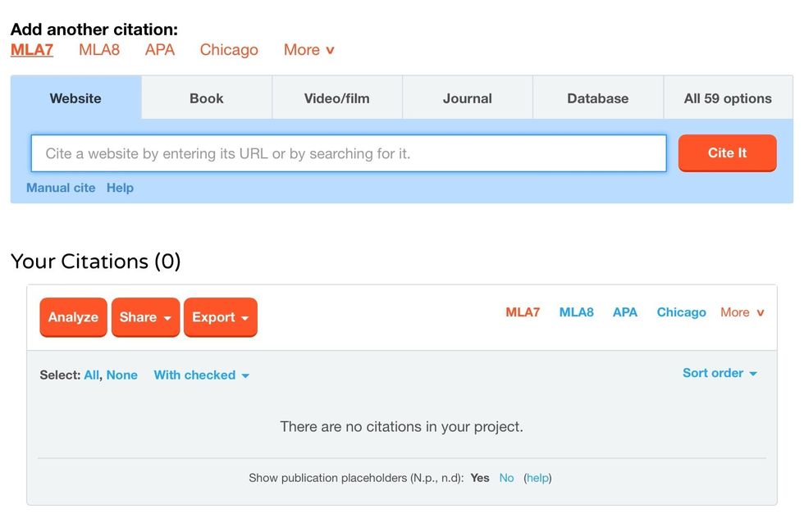The image size is (804, 532).
Task: Expand the Export dropdown button
Action: pyautogui.click(x=220, y=317)
